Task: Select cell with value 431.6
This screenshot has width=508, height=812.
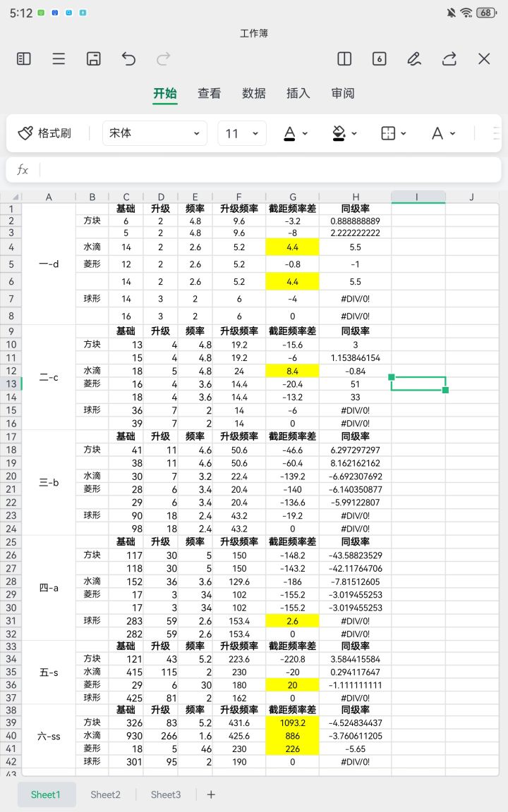Action: click(x=239, y=723)
